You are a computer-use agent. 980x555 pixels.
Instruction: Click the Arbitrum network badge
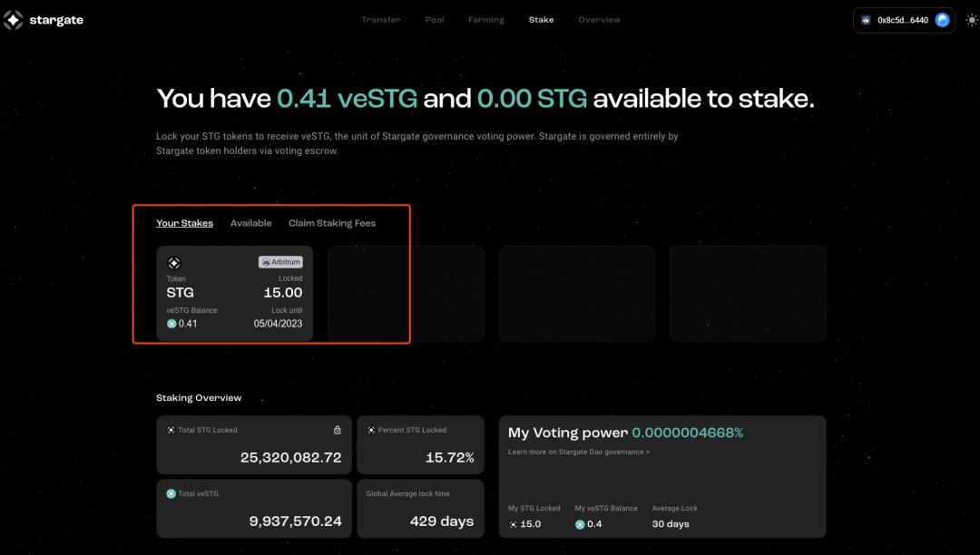coord(280,262)
